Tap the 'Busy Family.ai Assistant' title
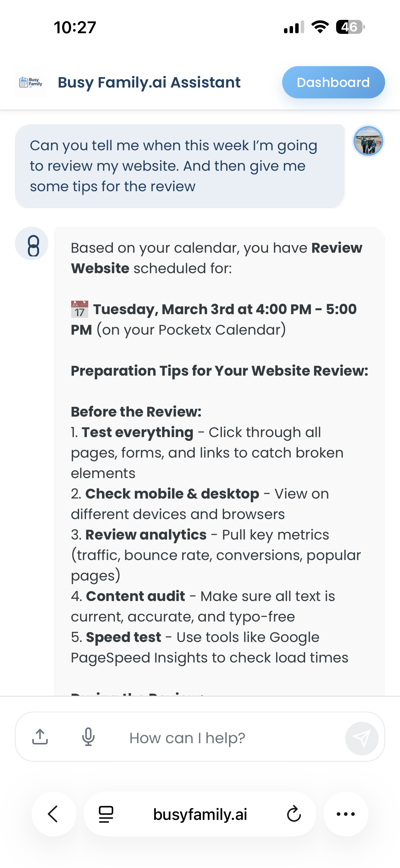The image size is (400, 868). point(149,82)
